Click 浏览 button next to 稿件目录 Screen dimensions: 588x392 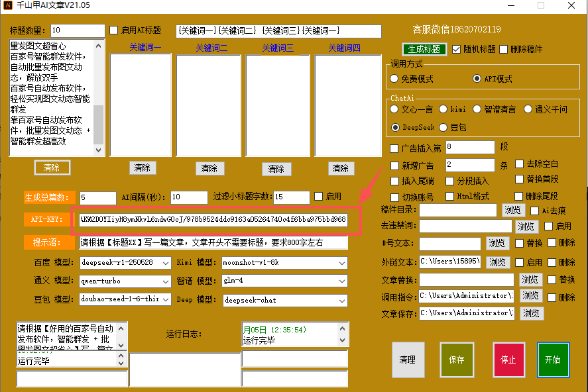click(513, 211)
